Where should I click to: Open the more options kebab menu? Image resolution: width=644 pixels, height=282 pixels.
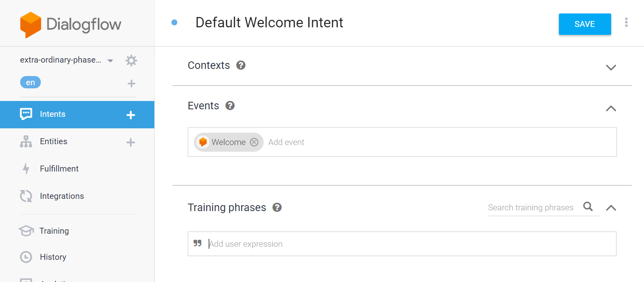point(626,23)
